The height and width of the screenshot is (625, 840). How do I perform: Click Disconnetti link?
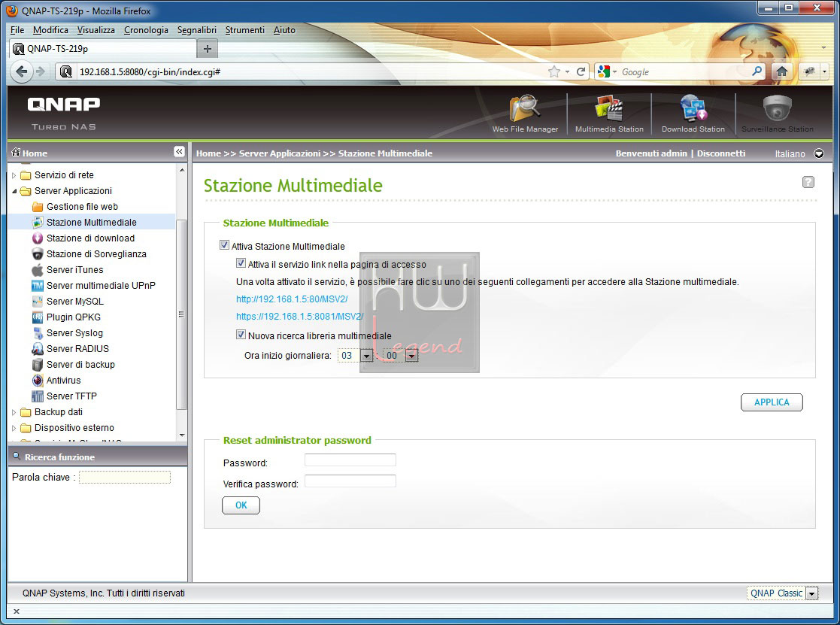tap(721, 153)
